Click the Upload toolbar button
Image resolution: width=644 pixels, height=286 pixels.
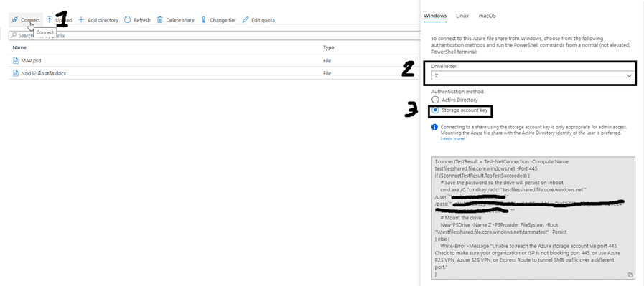pos(59,19)
